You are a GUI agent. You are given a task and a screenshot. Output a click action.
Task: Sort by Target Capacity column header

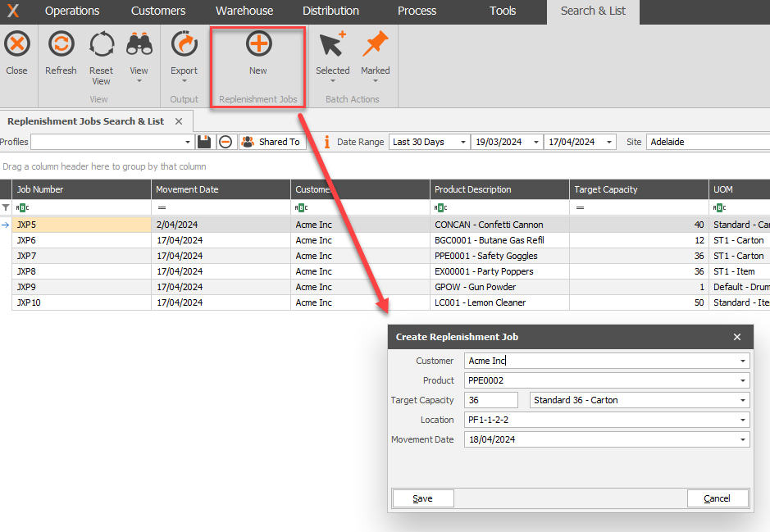(x=639, y=189)
